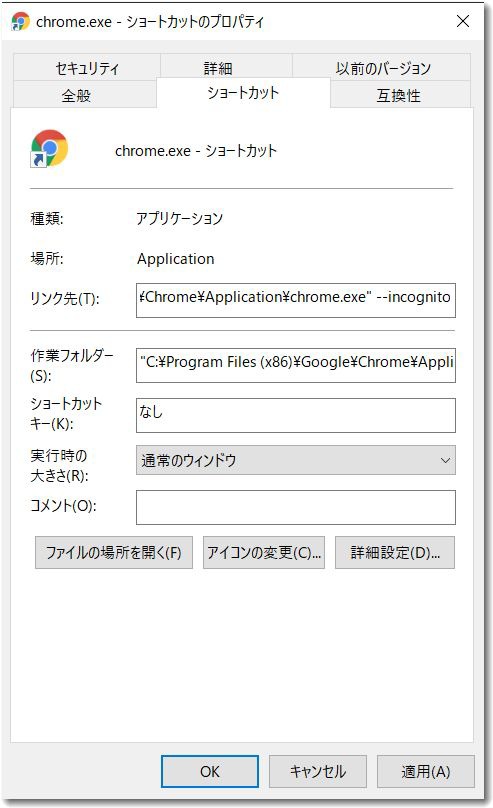Open the 詳細 tab
This screenshot has height=808, width=493.
point(227,68)
